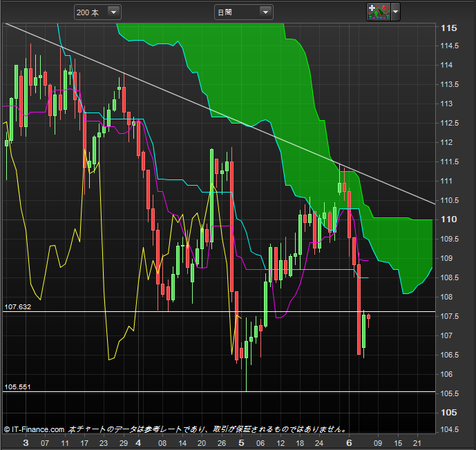
Task: Click the add indicator chart icon
Action: click(x=379, y=12)
